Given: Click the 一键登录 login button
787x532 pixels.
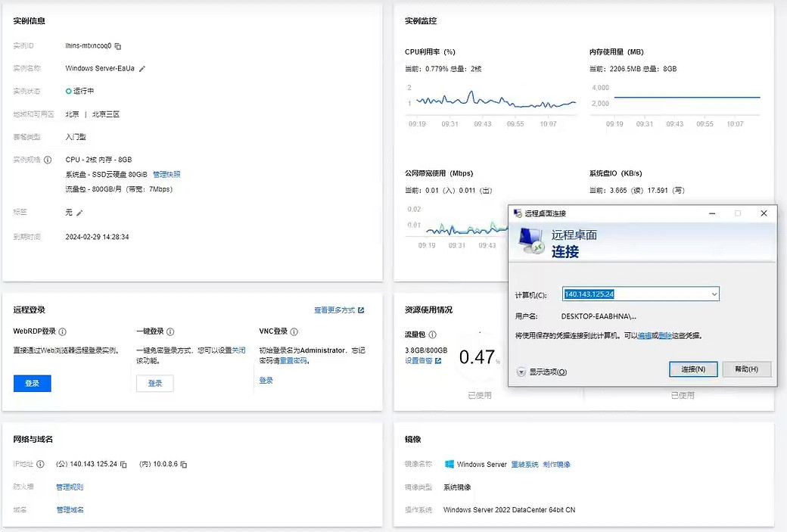Looking at the screenshot, I should [x=155, y=384].
